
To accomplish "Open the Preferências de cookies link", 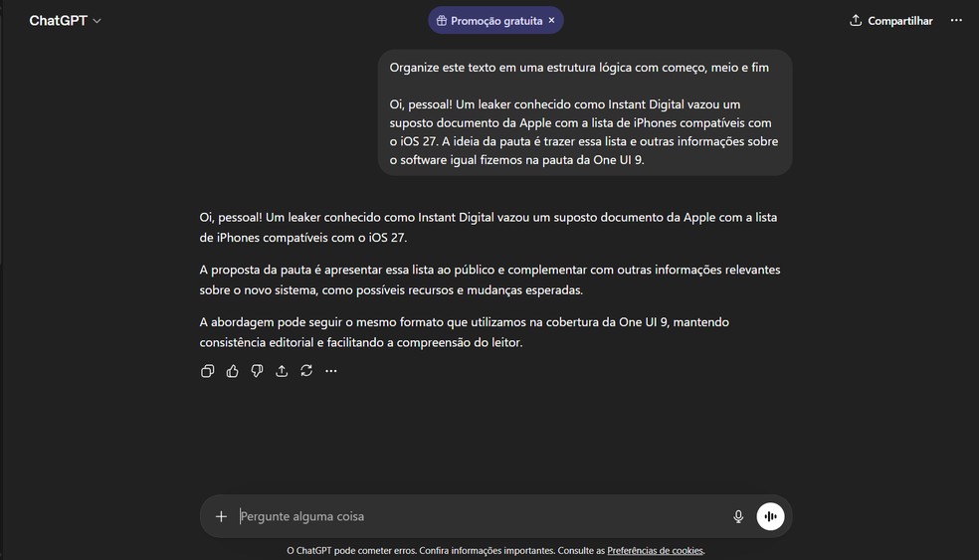I will [x=655, y=551].
